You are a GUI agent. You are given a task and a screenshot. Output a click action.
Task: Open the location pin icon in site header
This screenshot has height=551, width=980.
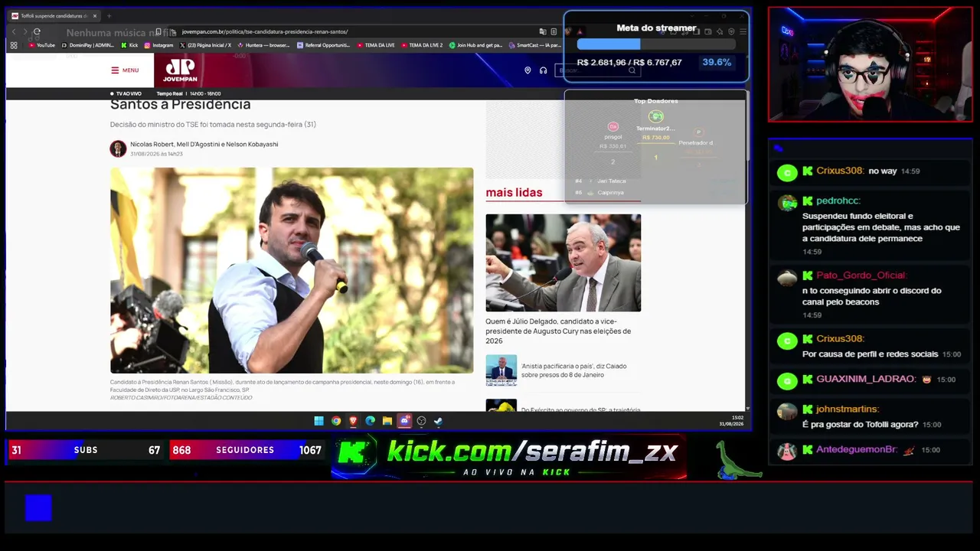(x=528, y=70)
